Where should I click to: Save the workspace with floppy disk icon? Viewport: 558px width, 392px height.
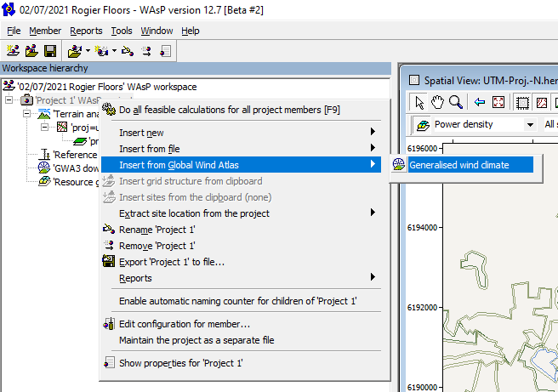point(50,51)
